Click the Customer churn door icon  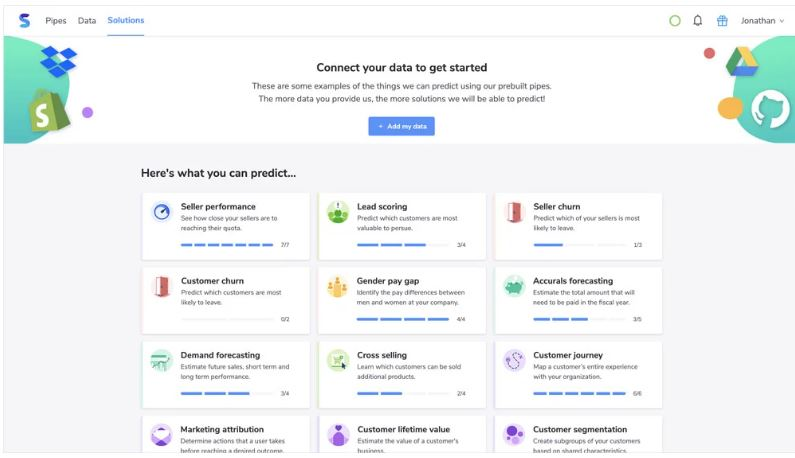162,286
